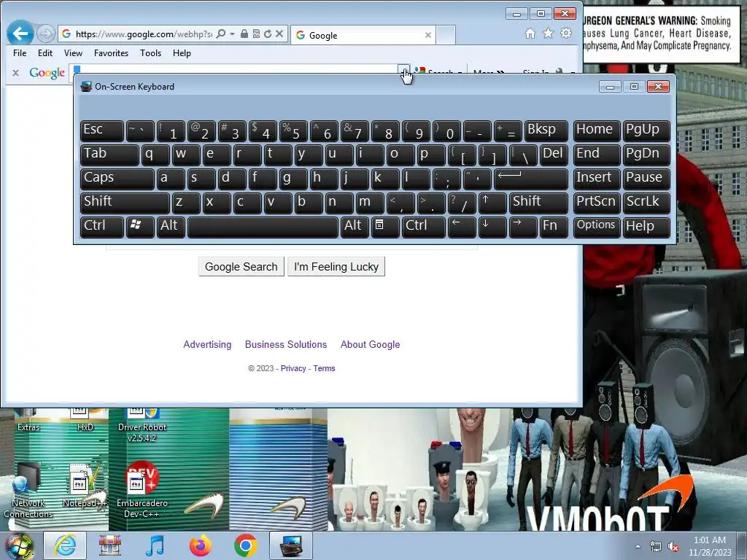Viewport: 747px width, 560px height.
Task: Toggle the right Alt key on On-Screen Keyboard
Action: click(355, 226)
